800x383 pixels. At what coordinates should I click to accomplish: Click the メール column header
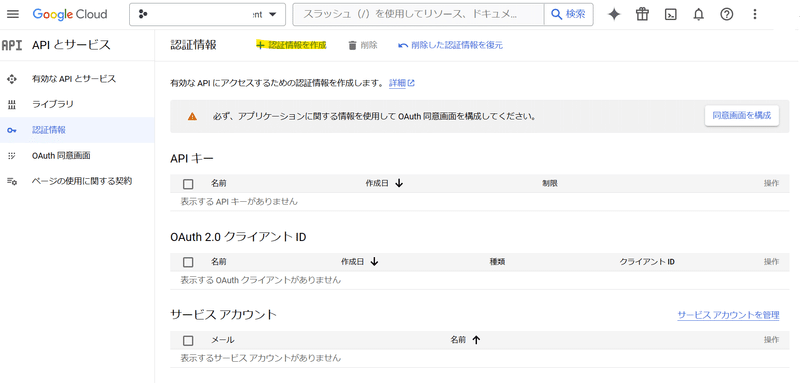point(222,340)
